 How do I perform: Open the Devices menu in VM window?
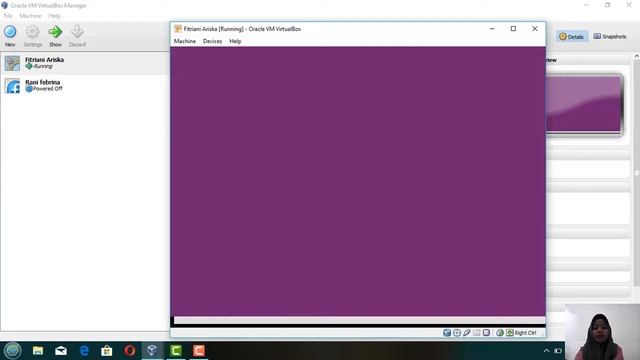212,41
